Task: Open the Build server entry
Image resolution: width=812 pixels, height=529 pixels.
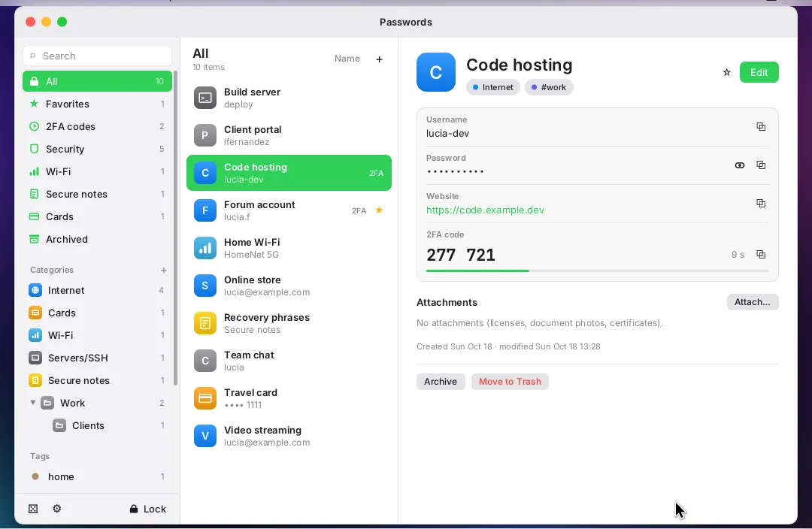Action: (x=289, y=98)
